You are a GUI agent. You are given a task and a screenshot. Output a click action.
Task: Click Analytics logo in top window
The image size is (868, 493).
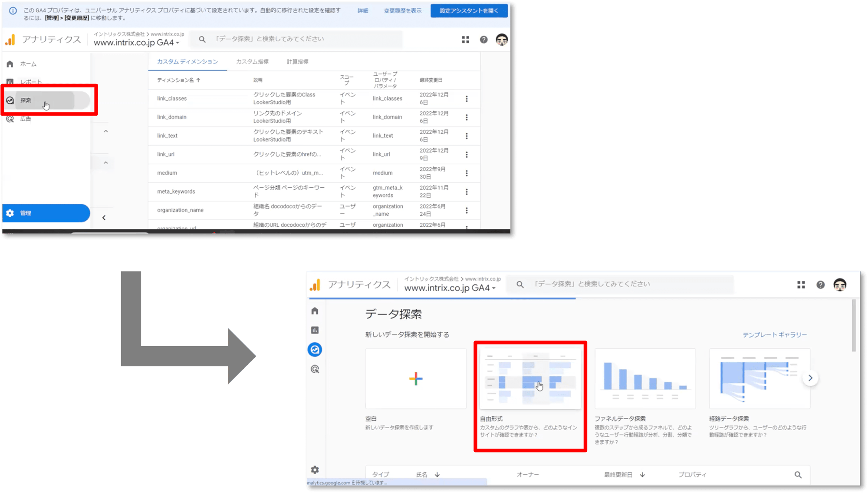(x=10, y=40)
